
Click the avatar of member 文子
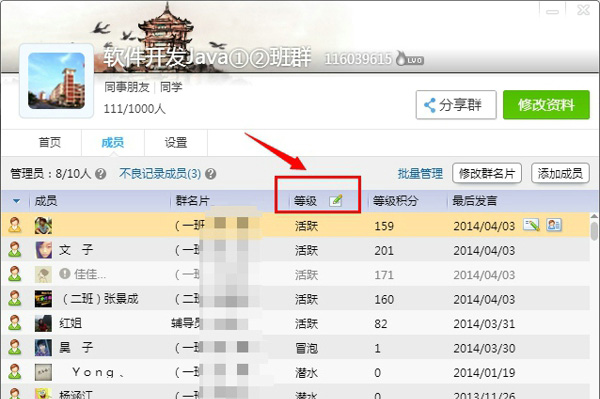[x=43, y=250]
